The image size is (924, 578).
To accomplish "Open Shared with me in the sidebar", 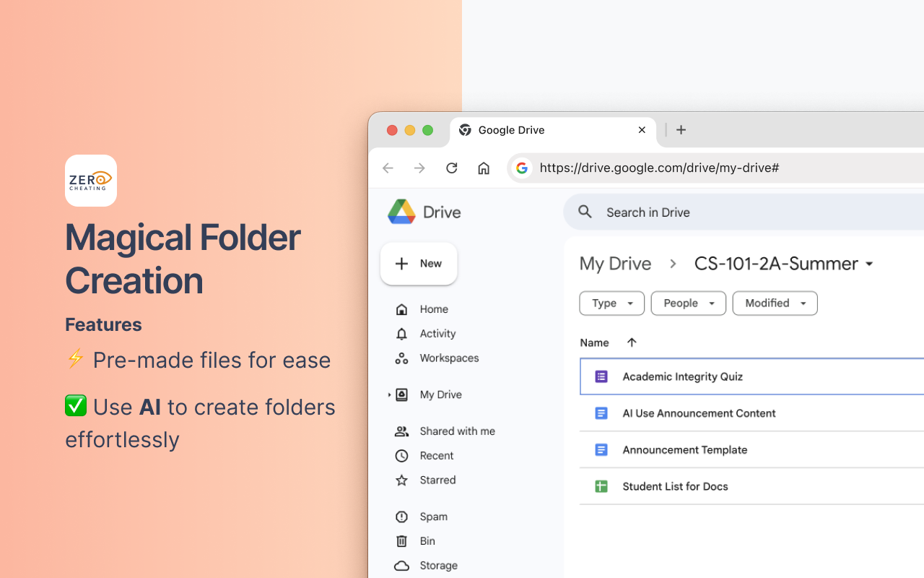I will click(x=457, y=431).
